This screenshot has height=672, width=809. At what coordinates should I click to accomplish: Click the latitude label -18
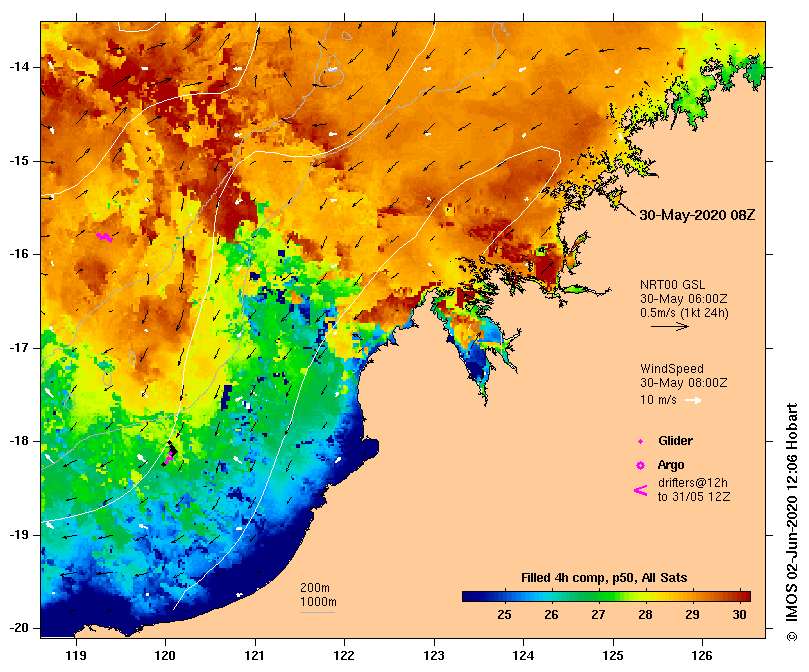pyautogui.click(x=20, y=441)
